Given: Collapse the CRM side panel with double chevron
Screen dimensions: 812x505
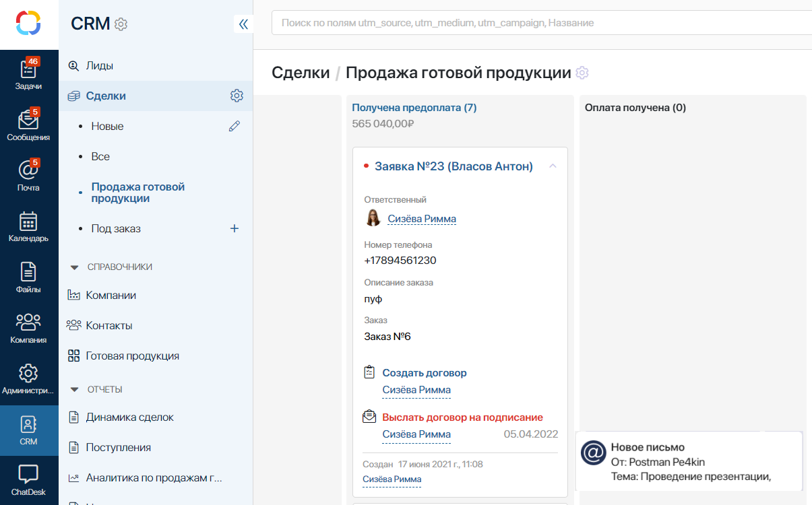Looking at the screenshot, I should (243, 24).
